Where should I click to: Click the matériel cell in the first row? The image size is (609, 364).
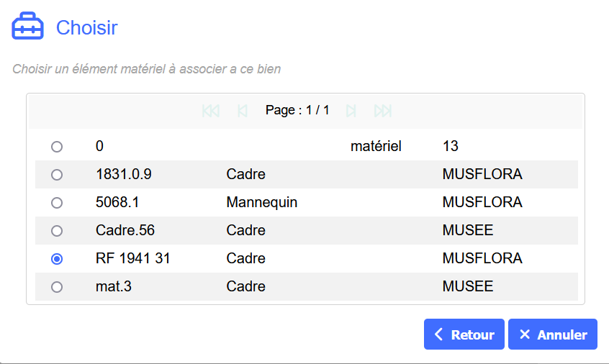coord(376,147)
